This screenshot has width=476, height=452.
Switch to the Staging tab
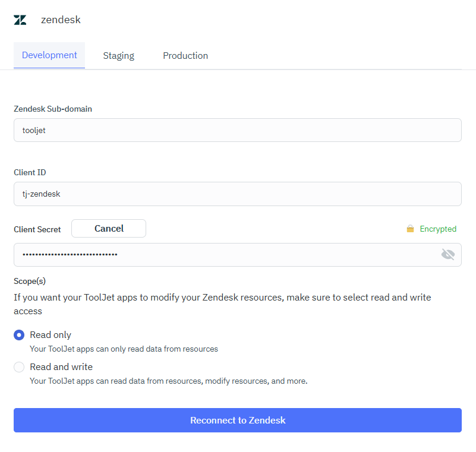click(118, 55)
